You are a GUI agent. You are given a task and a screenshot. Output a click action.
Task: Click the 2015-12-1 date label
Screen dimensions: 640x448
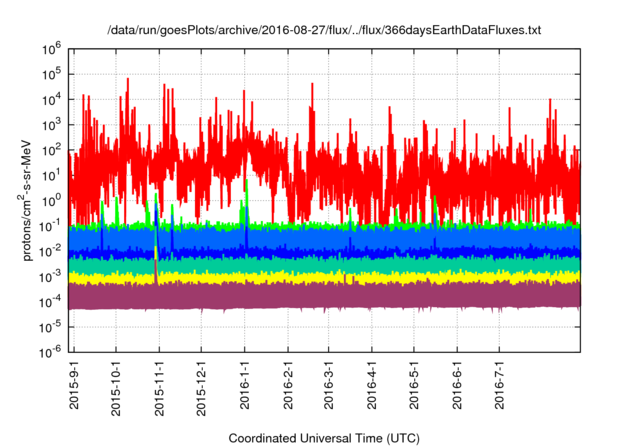click(201, 388)
